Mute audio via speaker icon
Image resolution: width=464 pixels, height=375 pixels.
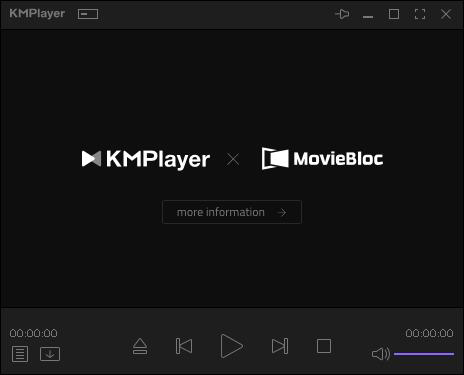381,354
